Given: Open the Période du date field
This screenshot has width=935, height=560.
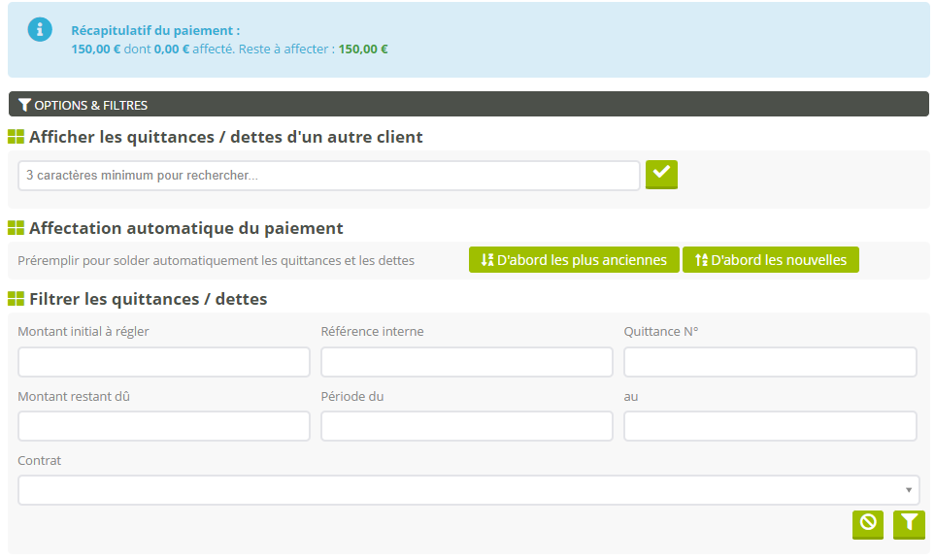Looking at the screenshot, I should pos(467,426).
